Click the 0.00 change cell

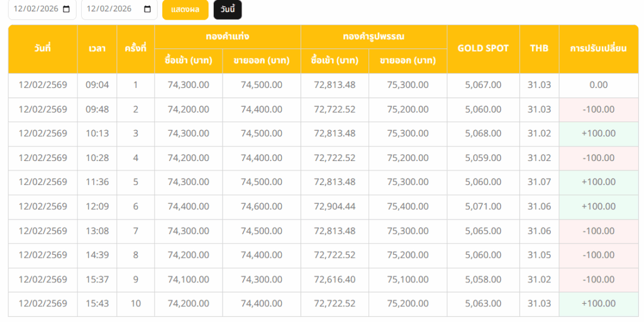coord(599,85)
